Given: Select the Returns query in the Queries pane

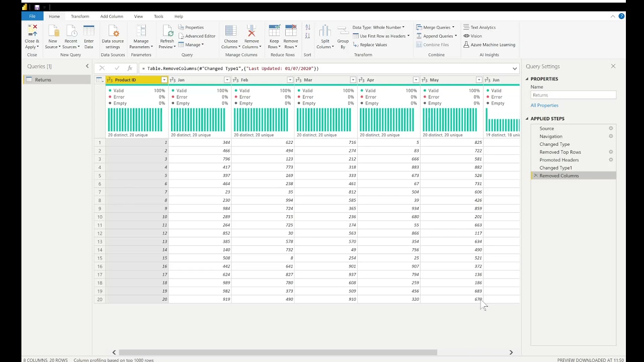Looking at the screenshot, I should point(57,79).
